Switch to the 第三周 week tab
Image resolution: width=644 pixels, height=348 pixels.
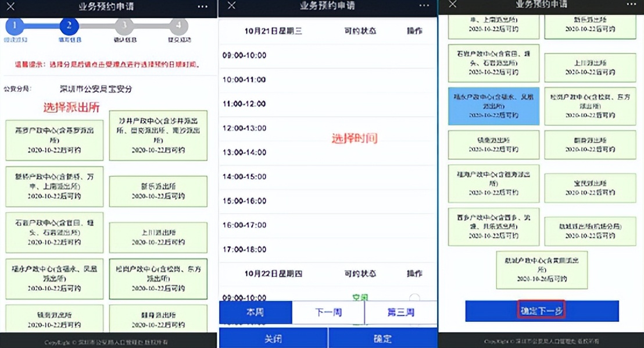(400, 312)
